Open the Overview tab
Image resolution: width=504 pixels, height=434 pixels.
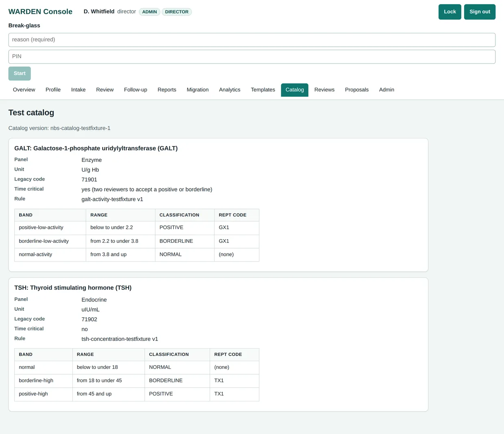coord(24,90)
